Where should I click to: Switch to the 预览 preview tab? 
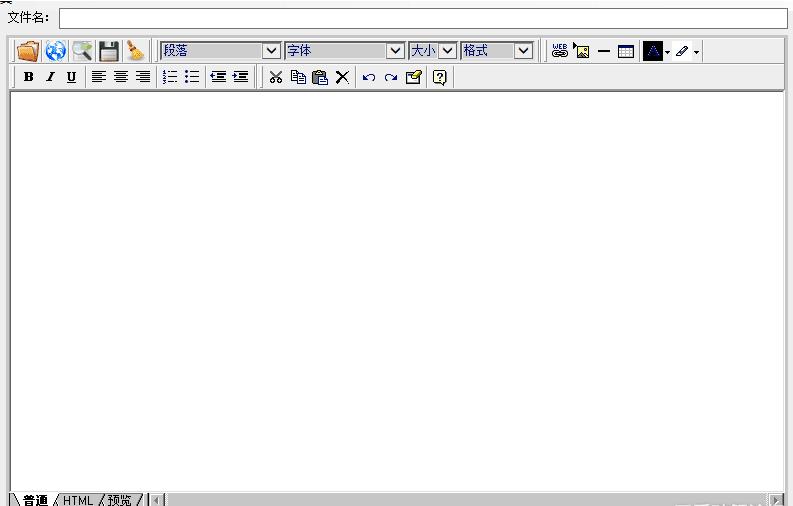tap(120, 500)
